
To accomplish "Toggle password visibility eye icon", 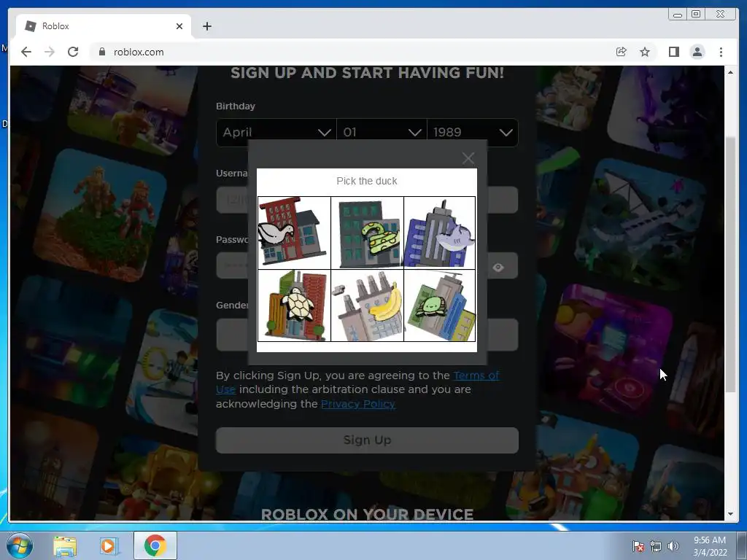I will coord(498,267).
